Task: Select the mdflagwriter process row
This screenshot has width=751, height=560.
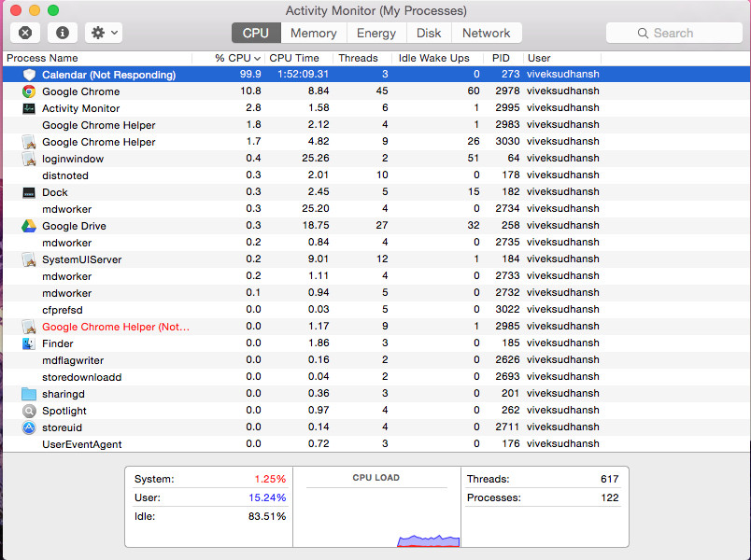Action: [x=375, y=360]
